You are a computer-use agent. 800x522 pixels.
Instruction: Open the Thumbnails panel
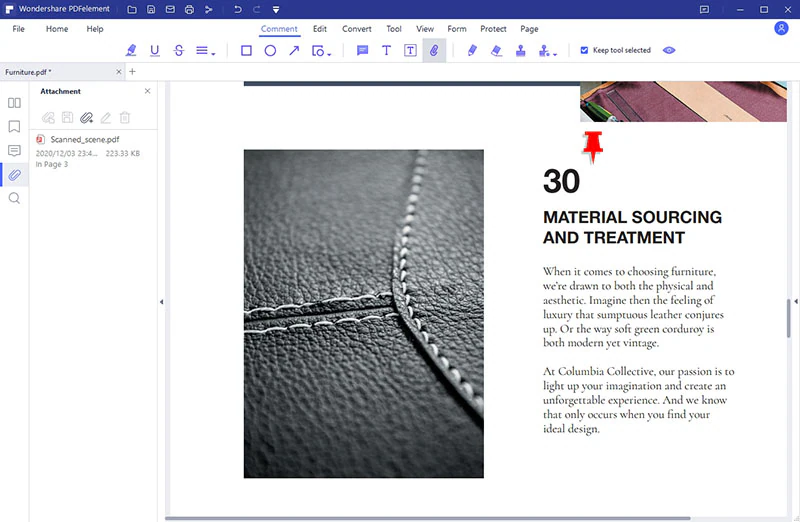14,103
